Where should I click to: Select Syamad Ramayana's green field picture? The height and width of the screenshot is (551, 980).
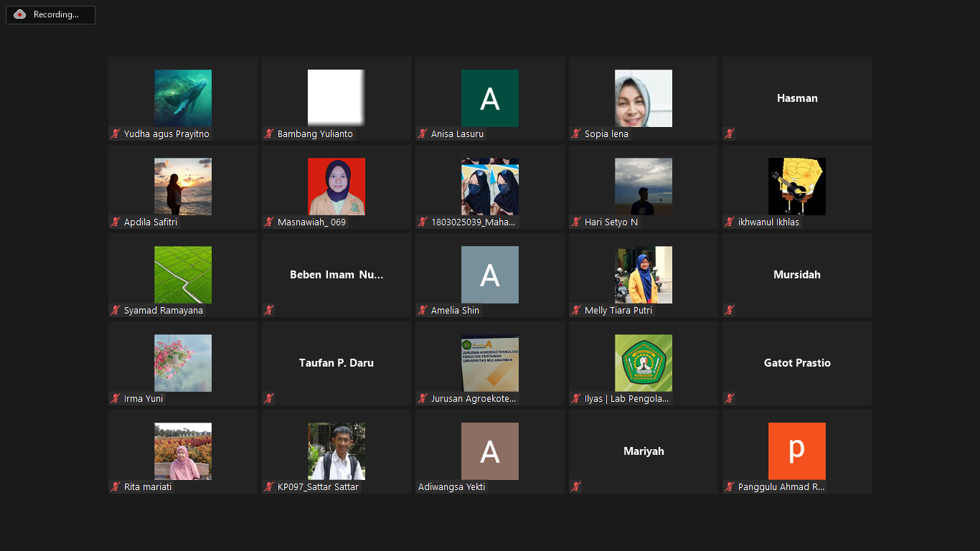pyautogui.click(x=183, y=275)
